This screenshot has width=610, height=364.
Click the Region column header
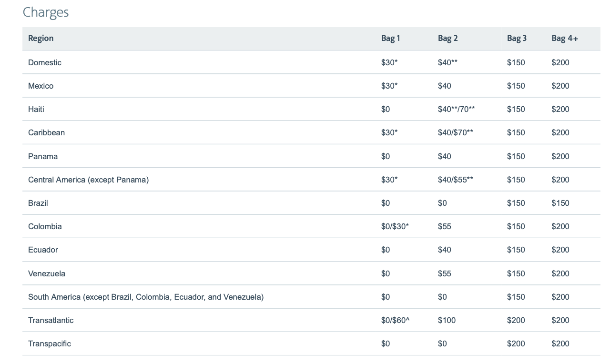(41, 38)
